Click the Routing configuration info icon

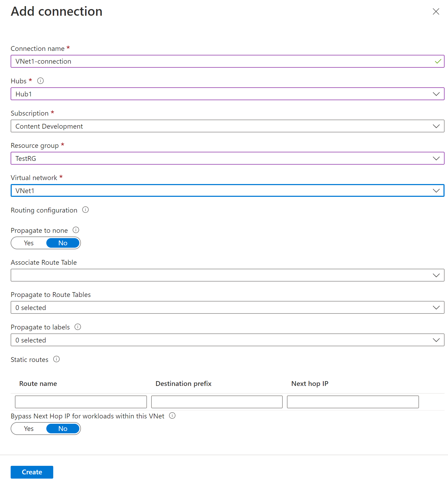pos(85,210)
